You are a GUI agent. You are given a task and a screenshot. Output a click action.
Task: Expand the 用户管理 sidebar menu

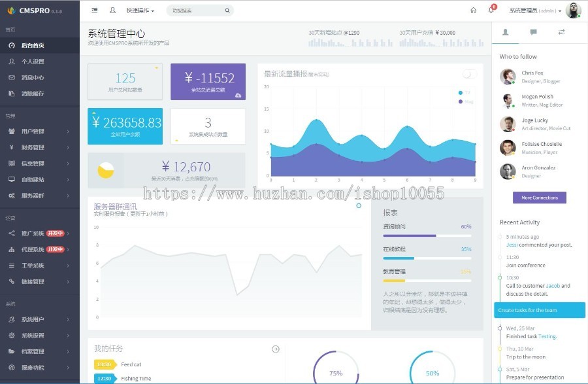tap(39, 131)
